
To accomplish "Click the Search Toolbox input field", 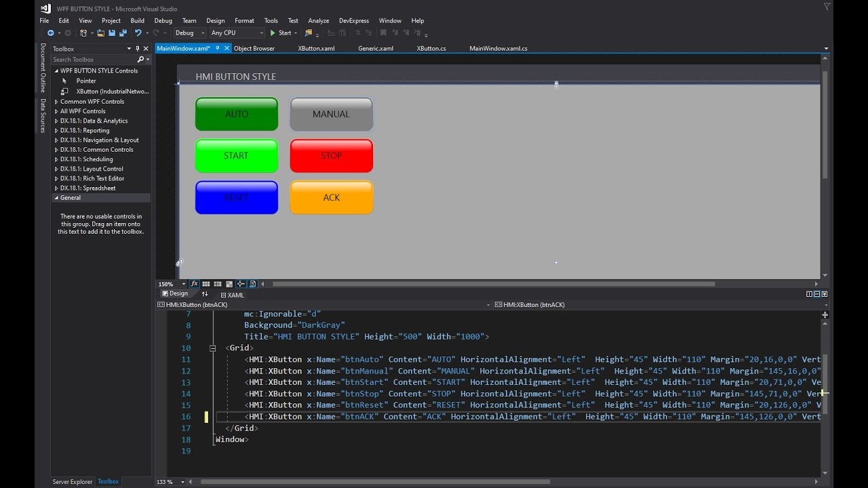I will (x=94, y=60).
